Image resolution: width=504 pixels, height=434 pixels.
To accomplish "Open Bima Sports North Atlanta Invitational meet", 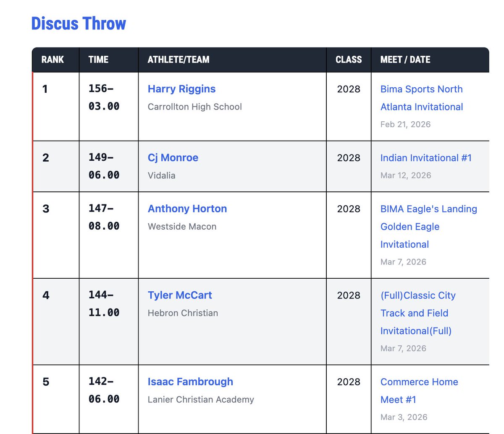I will (422, 98).
